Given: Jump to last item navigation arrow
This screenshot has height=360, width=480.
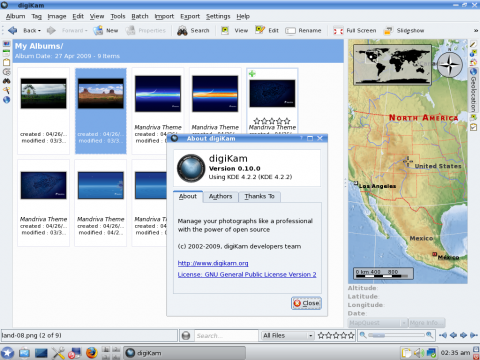Looking at the screenshot, I should coord(474,335).
